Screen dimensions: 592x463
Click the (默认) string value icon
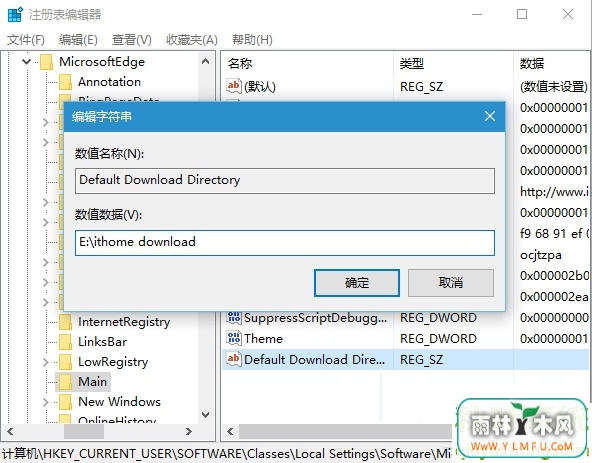[x=233, y=86]
